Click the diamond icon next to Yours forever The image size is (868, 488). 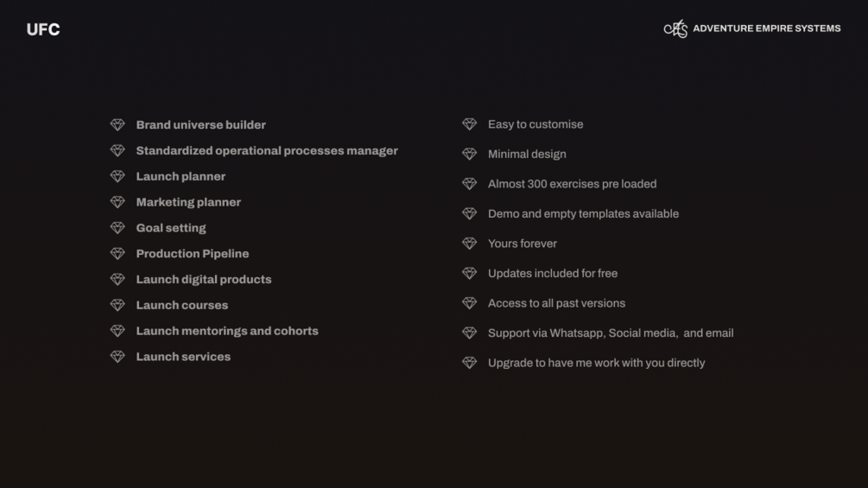point(469,244)
